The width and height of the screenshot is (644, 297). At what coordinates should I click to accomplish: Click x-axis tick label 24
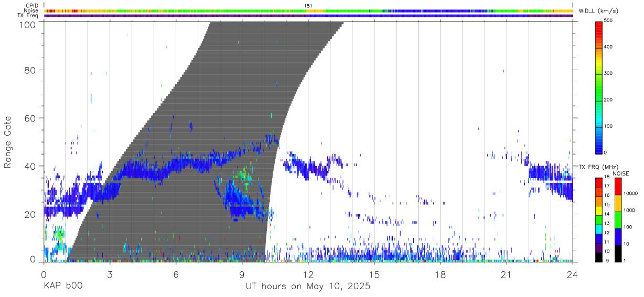573,274
